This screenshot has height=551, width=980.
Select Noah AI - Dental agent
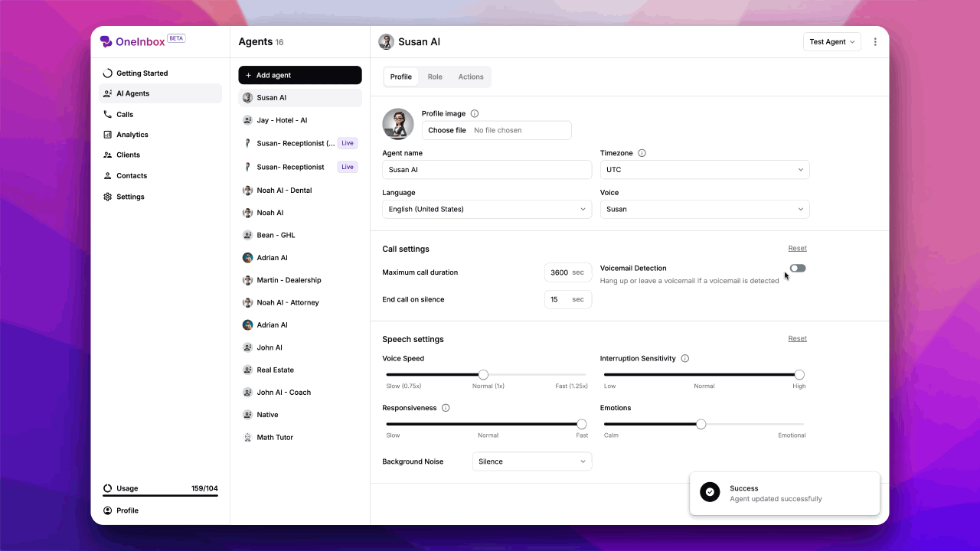300,190
